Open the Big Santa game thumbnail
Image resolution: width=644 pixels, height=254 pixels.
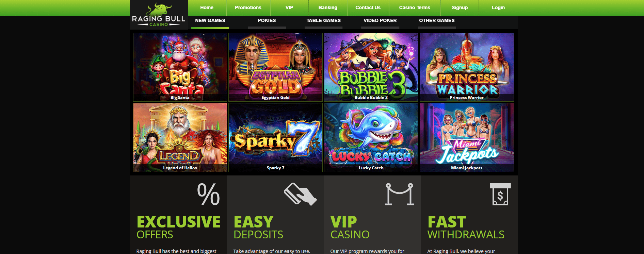(x=180, y=67)
